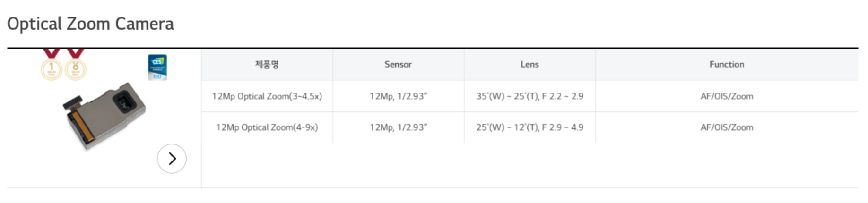Click the 제품명 column header

(x=267, y=64)
